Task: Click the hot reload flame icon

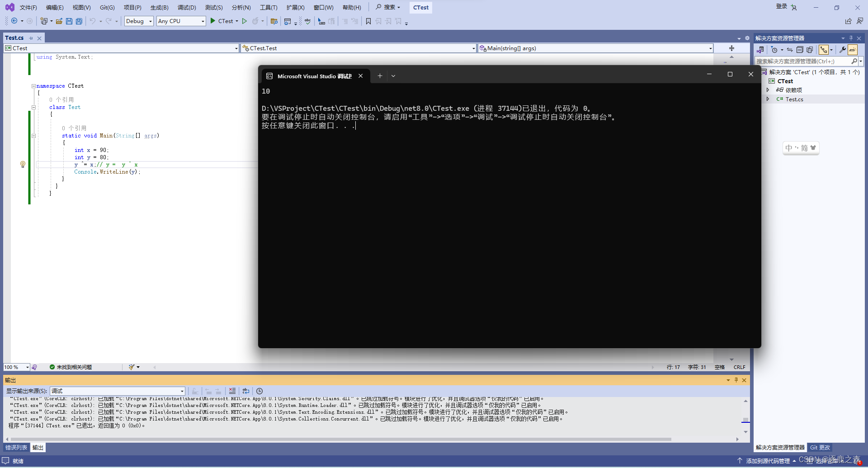Action: pos(255,21)
